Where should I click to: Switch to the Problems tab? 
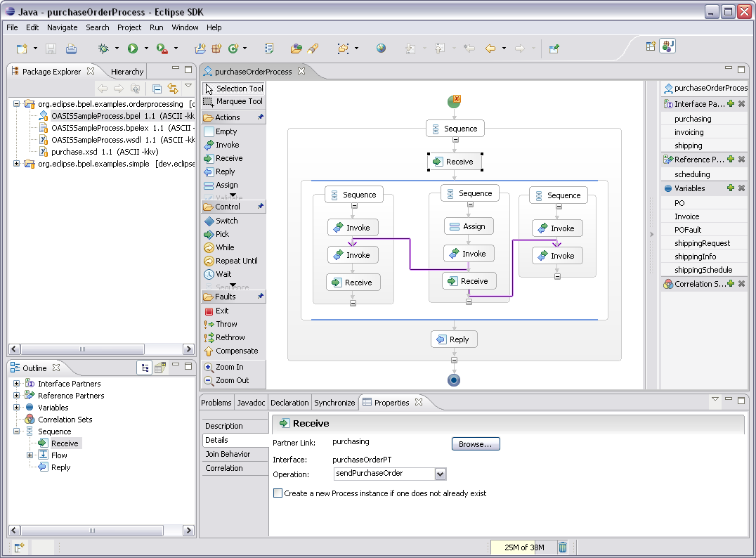pos(216,403)
